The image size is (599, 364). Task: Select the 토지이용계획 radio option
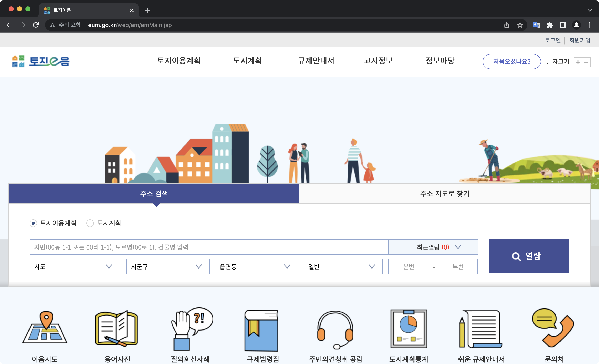pyautogui.click(x=33, y=223)
